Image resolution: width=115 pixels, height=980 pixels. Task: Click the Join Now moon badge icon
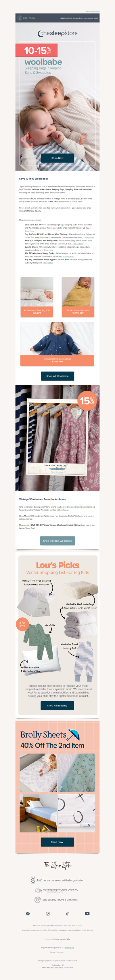(x=19, y=18)
